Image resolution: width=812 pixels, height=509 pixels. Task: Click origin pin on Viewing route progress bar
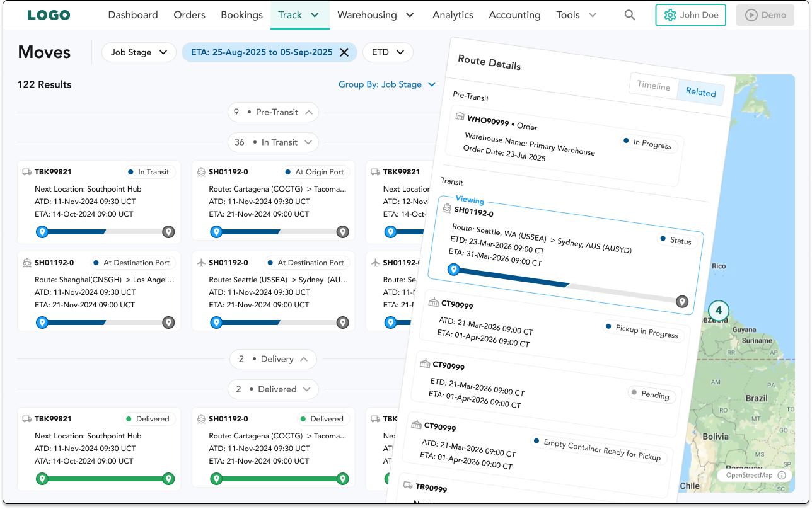pyautogui.click(x=453, y=270)
